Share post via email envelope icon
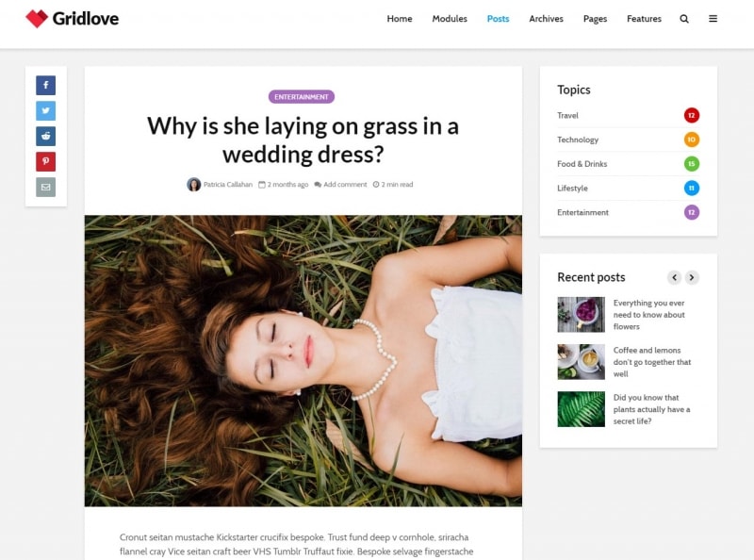The image size is (754, 560). tap(45, 187)
